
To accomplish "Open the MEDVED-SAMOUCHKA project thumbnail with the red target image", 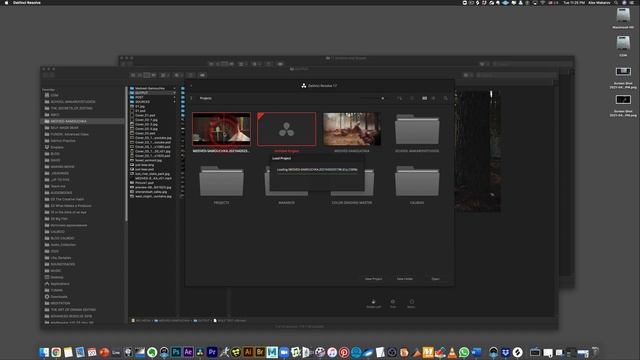I will pyautogui.click(x=221, y=129).
